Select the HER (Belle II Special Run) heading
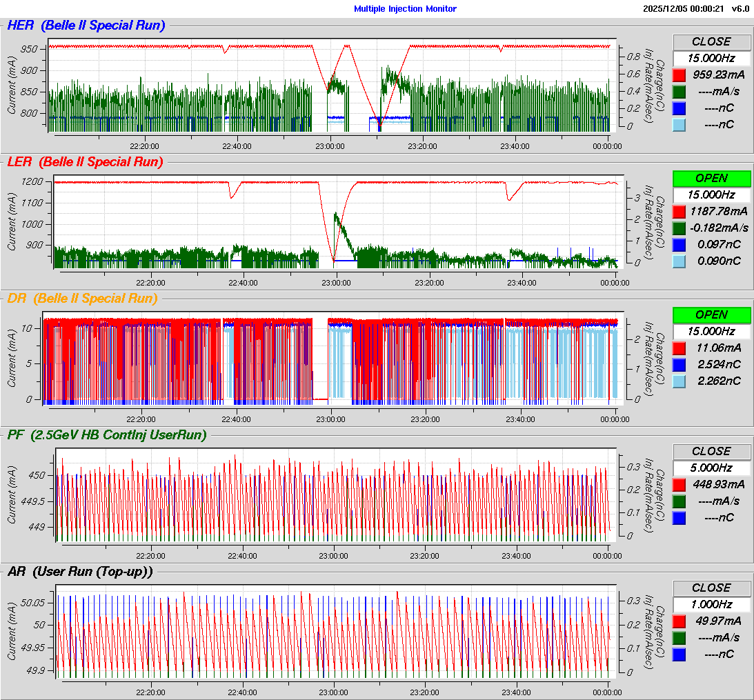754x700 pixels. 86,26
